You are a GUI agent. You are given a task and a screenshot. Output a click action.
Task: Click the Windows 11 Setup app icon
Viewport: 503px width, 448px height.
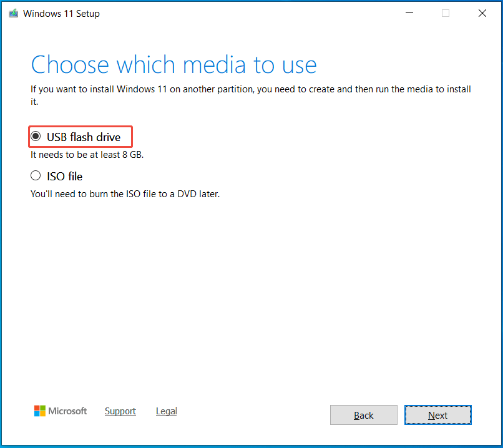click(13, 12)
